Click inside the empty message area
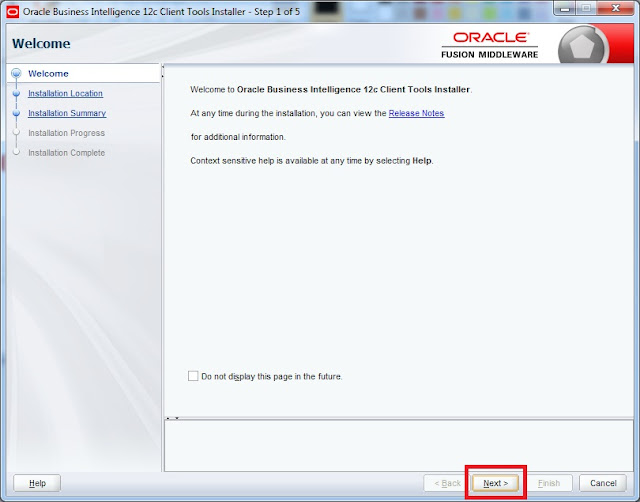This screenshot has width=640, height=502. (399, 446)
